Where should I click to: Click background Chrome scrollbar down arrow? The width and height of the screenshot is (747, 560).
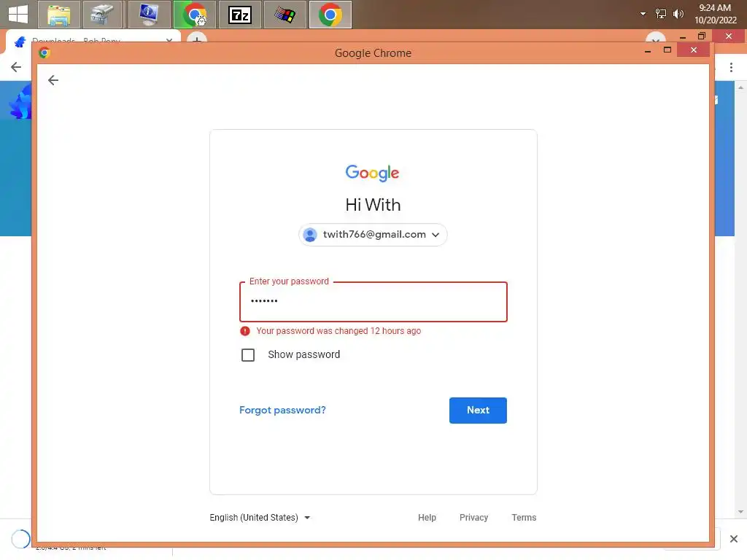[740, 512]
